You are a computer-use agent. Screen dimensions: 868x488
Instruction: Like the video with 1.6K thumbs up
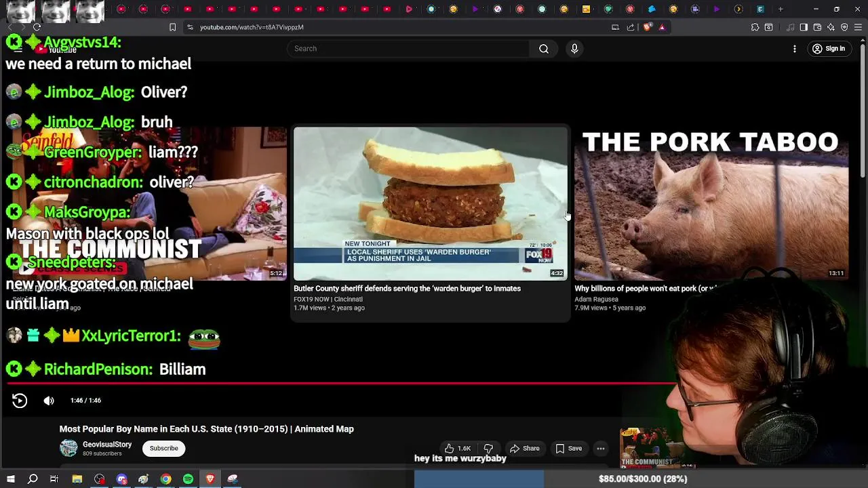(x=457, y=449)
